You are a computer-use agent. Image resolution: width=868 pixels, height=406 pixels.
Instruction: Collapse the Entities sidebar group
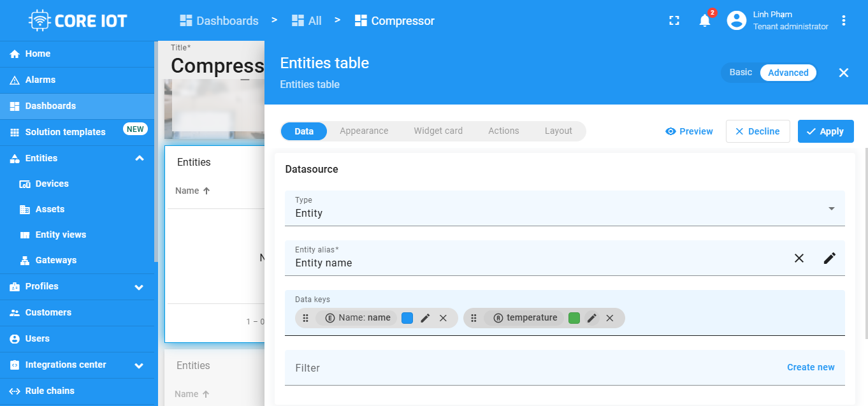[139, 158]
